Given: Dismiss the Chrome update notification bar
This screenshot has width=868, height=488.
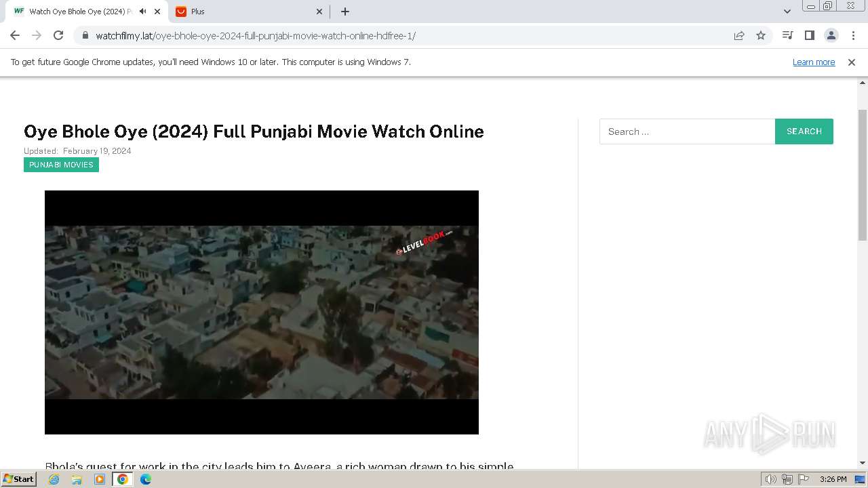Looking at the screenshot, I should coord(852,62).
